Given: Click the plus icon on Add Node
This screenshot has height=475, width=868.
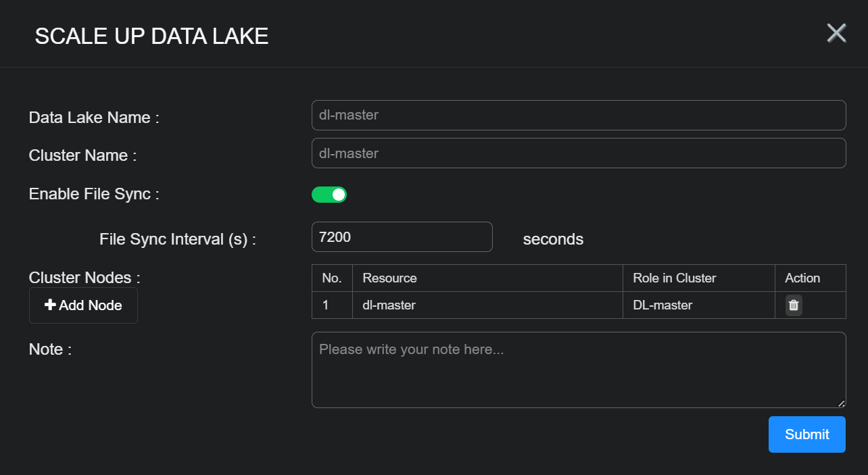Looking at the screenshot, I should (50, 305).
